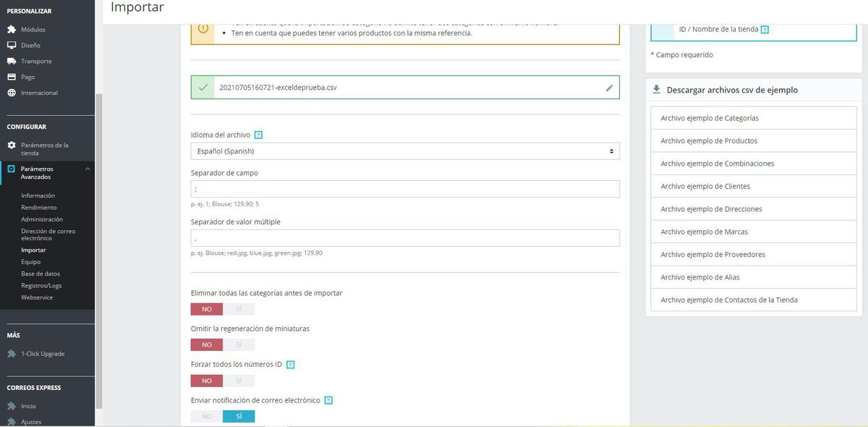Click the pencil edit icon beside uploaded CSV file
This screenshot has width=868, height=427.
[x=609, y=88]
